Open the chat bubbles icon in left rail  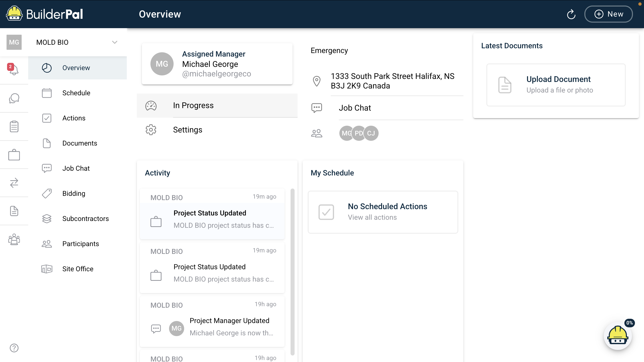[14, 98]
